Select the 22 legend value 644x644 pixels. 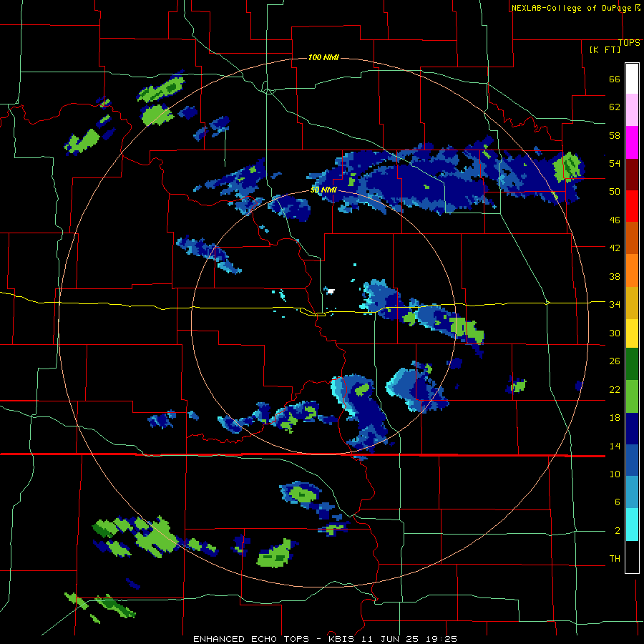click(615, 389)
